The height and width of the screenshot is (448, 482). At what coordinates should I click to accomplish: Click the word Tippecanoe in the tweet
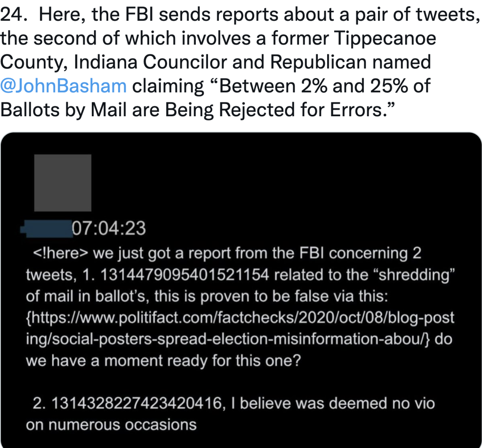coord(385,39)
